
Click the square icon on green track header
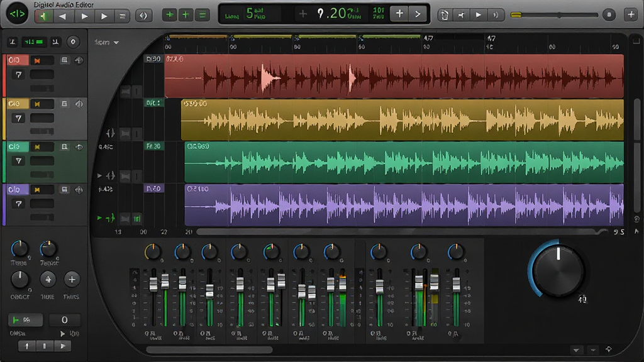tap(64, 146)
